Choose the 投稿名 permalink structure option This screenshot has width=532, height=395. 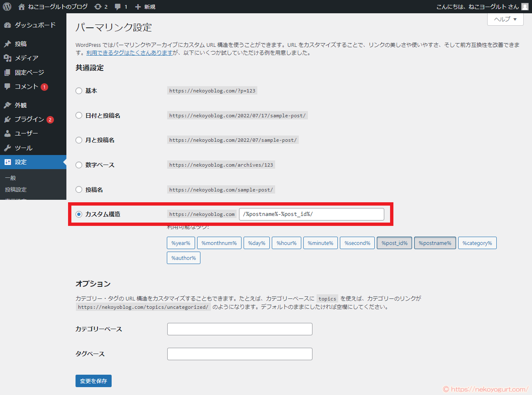click(x=79, y=189)
